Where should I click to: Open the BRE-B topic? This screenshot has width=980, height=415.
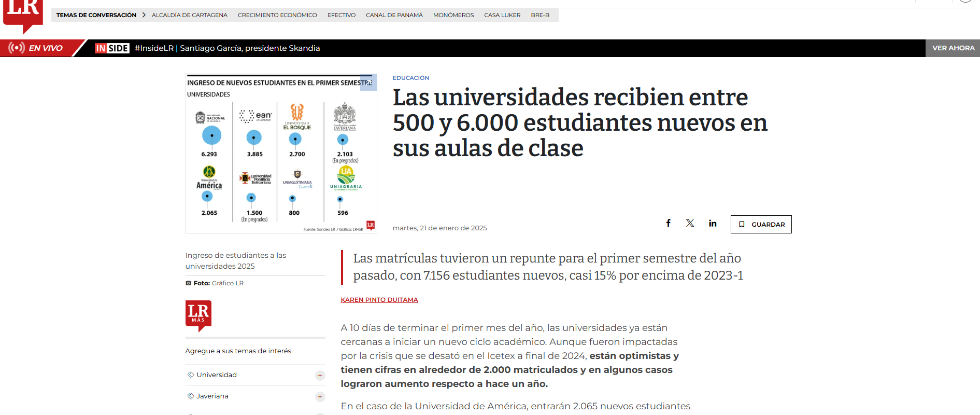coord(540,15)
